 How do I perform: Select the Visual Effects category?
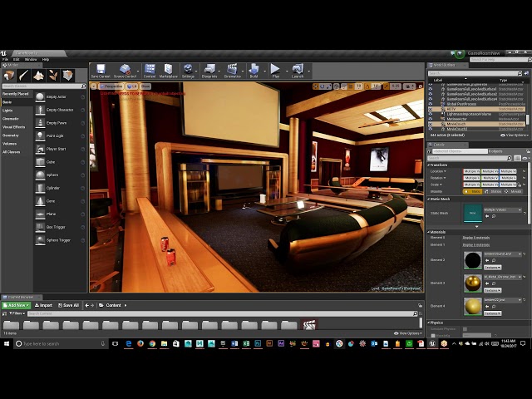point(14,127)
